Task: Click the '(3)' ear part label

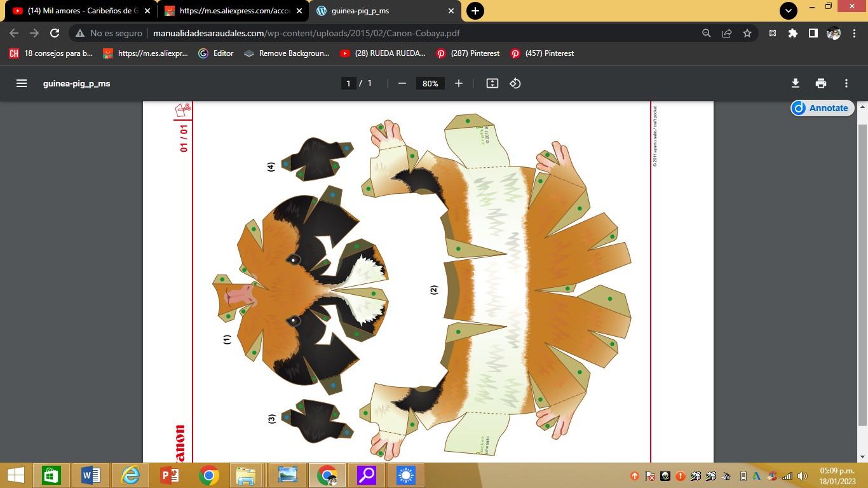Action: tap(272, 419)
